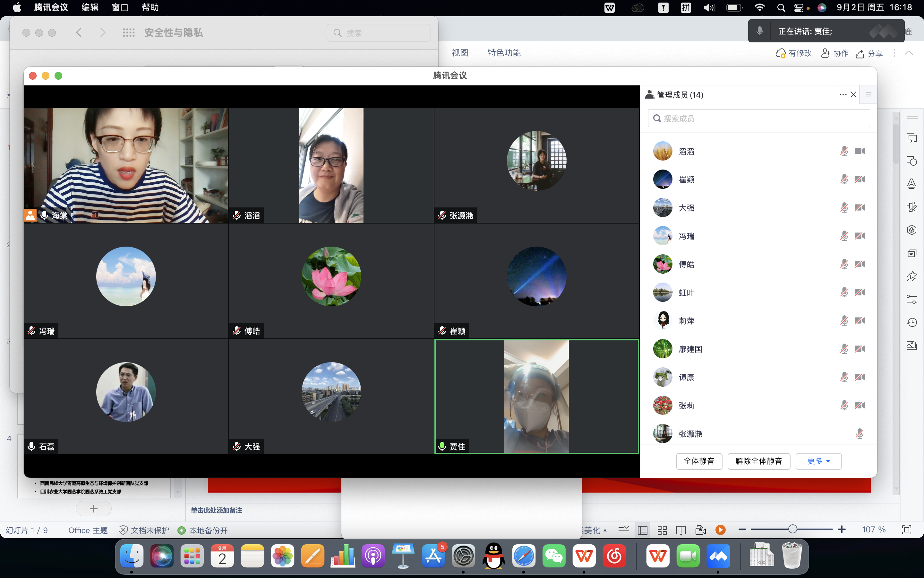924x578 pixels.
Task: Open 编辑 menu in menu bar
Action: (x=90, y=8)
